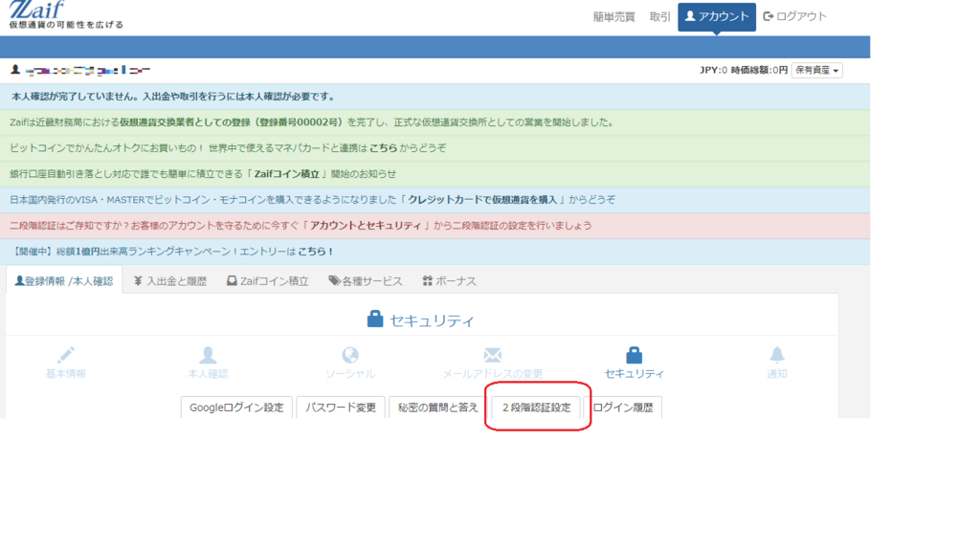
Task: Open the ソーシャル globe icon
Action: tap(350, 356)
